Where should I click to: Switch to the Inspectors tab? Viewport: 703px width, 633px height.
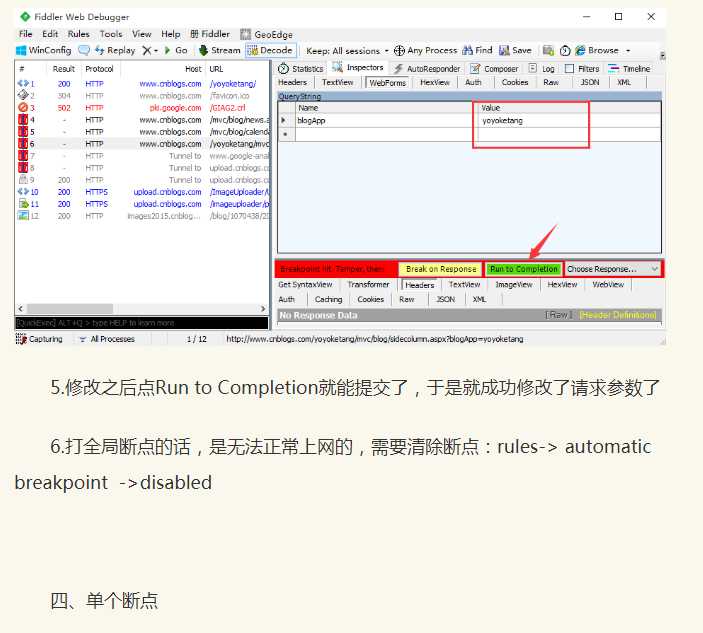pos(358,67)
